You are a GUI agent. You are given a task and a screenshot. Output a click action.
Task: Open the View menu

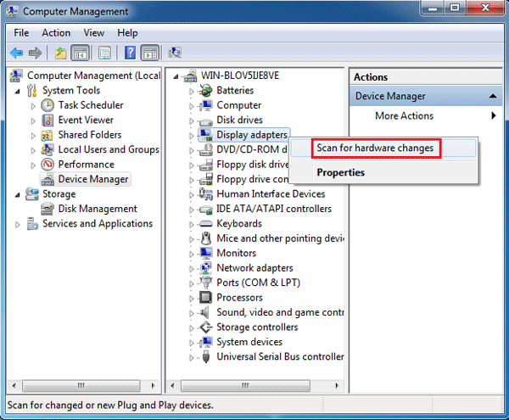94,33
